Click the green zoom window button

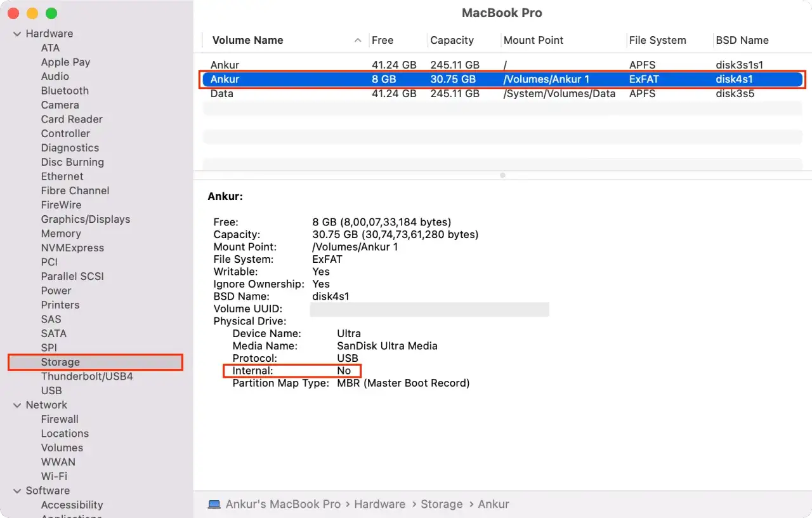point(51,13)
